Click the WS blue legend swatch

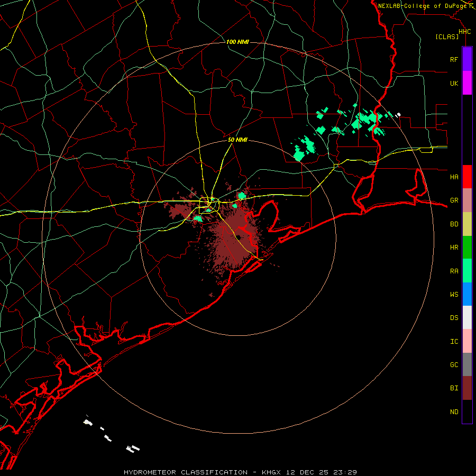467,294
